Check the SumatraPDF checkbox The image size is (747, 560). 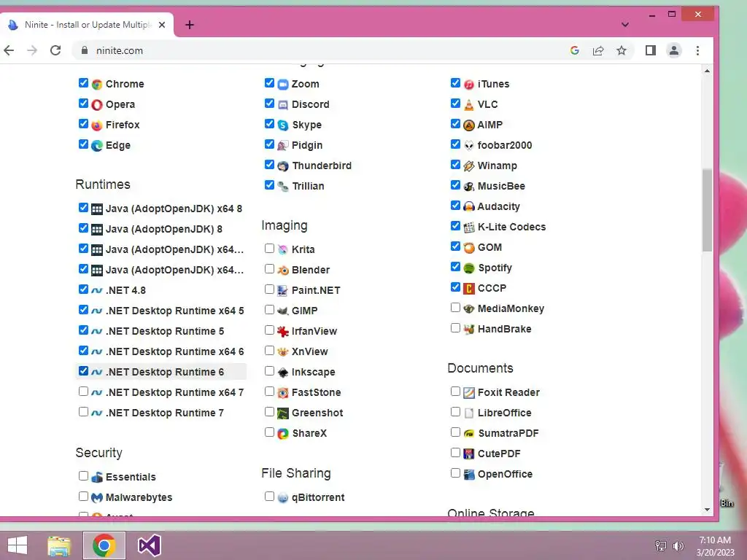(455, 432)
